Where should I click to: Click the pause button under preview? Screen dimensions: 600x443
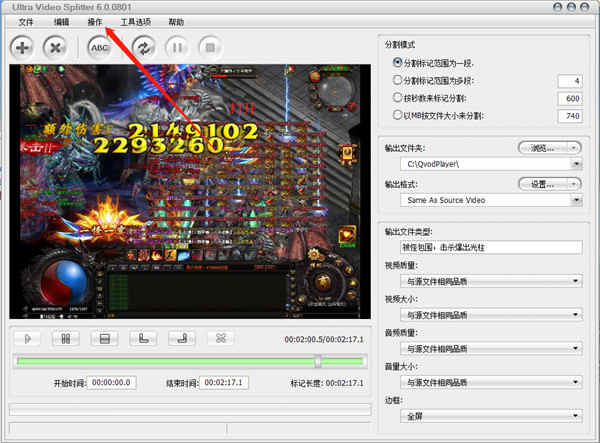click(66, 339)
